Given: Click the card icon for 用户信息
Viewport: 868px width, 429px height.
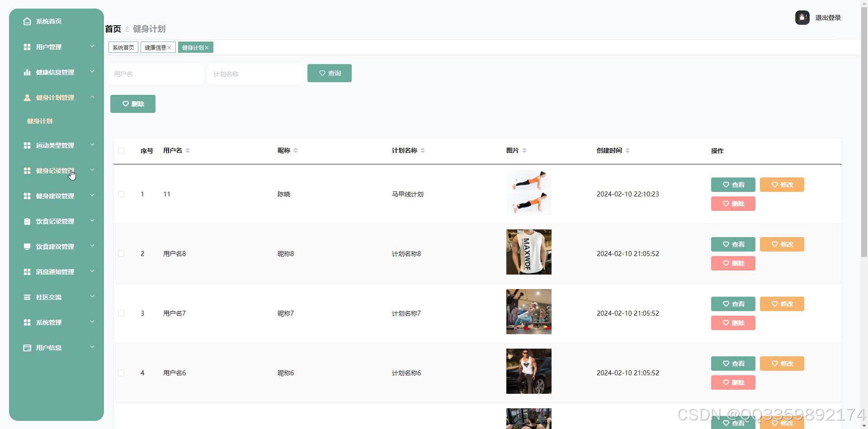Looking at the screenshot, I should click(27, 348).
